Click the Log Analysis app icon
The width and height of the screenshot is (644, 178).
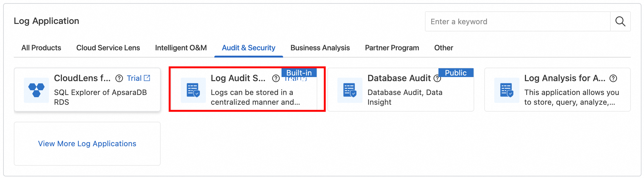(x=507, y=90)
